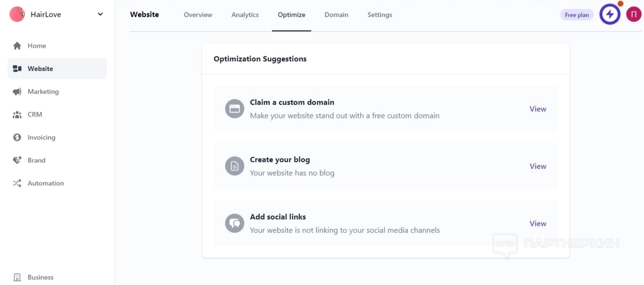View the Create your blog suggestion
This screenshot has width=644, height=285.
(538, 166)
